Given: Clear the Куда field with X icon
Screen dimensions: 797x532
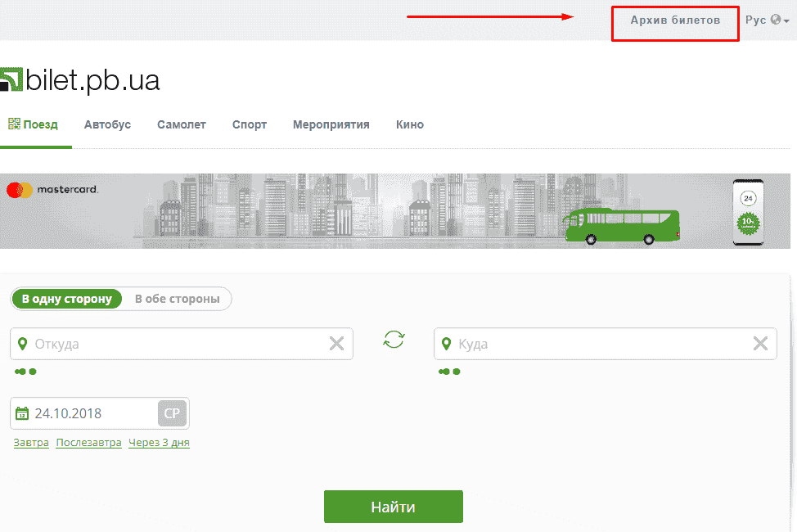Looking at the screenshot, I should pyautogui.click(x=760, y=344).
